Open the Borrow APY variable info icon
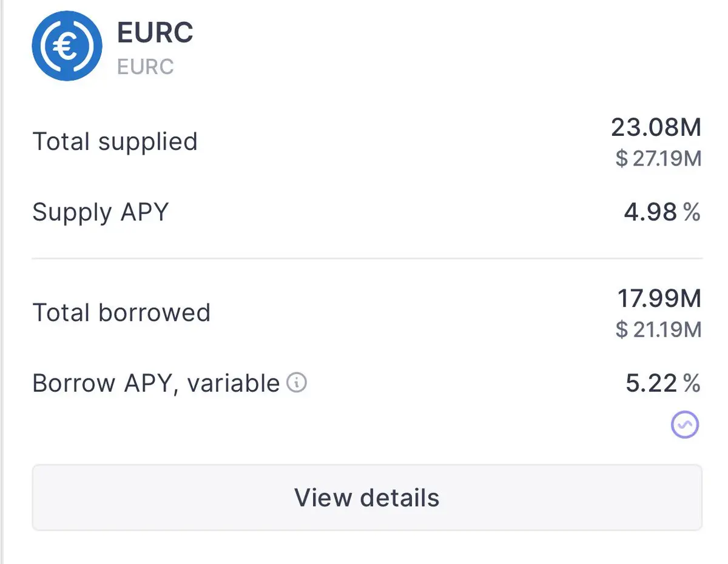Screen dimensions: 728x564 coord(297,383)
